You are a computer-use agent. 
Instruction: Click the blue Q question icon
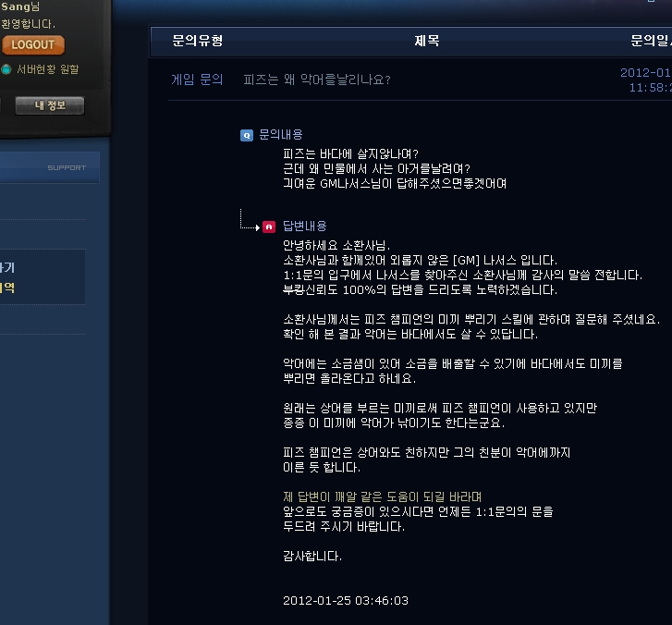pyautogui.click(x=247, y=136)
